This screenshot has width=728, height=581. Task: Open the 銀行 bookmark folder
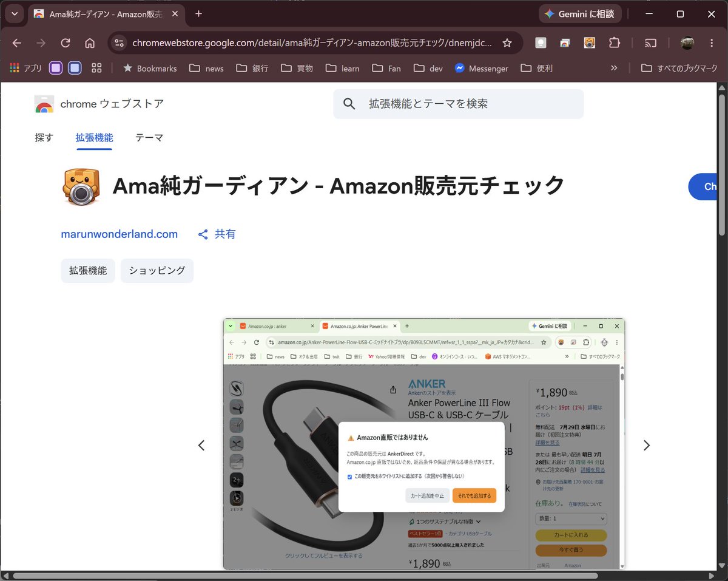click(x=252, y=68)
